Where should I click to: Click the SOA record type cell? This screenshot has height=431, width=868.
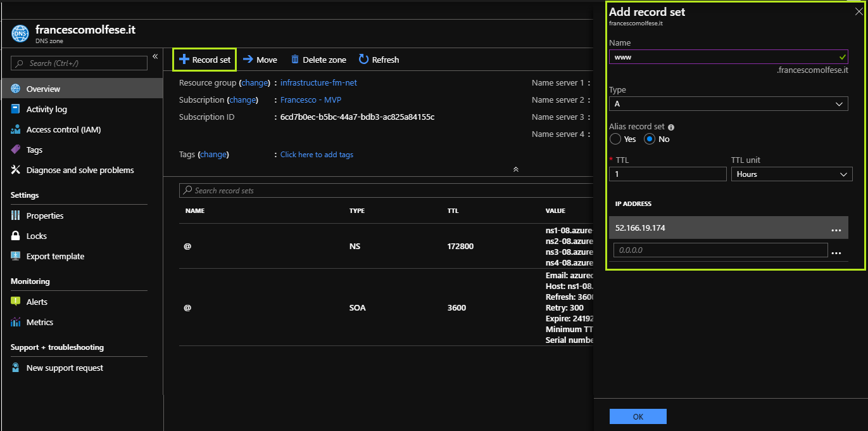coord(357,307)
